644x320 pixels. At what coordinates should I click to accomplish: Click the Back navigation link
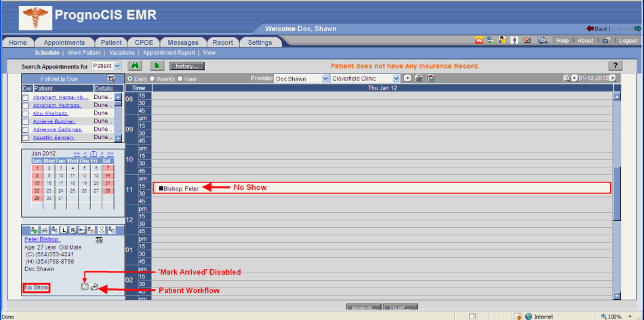[598, 28]
